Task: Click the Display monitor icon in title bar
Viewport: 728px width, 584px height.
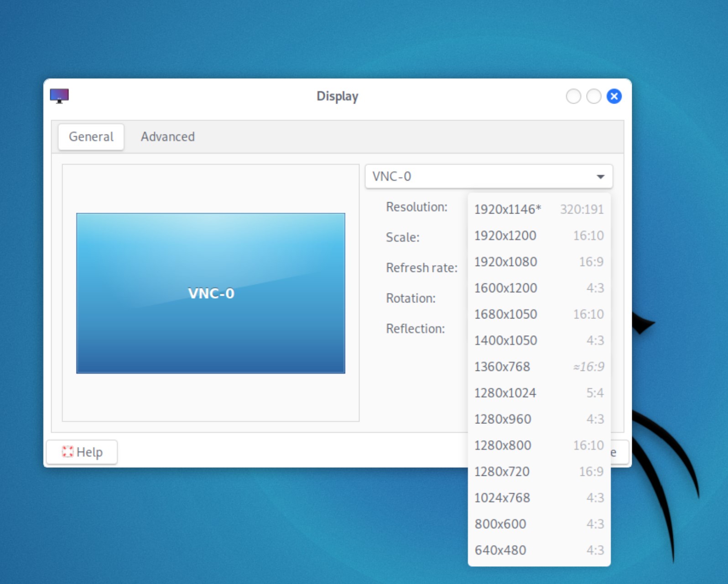Action: coord(59,96)
